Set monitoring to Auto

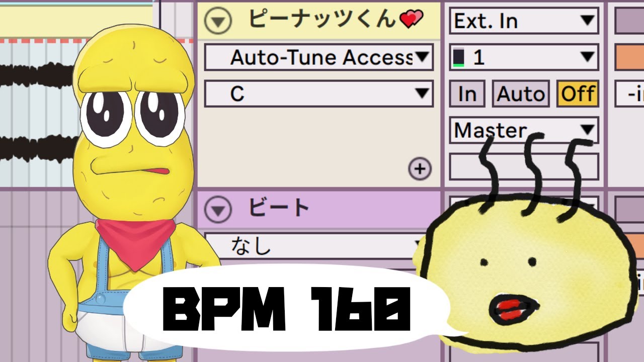(521, 94)
